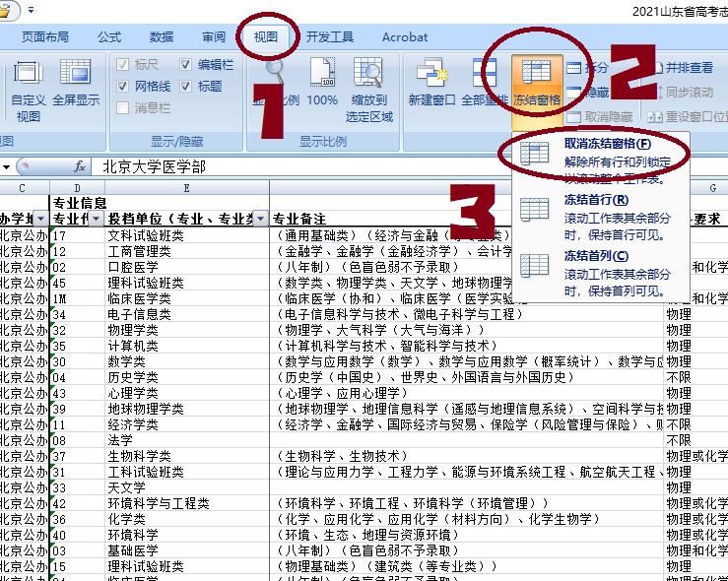Click cell 地球物理学类
Viewport: 728px width, 581px height.
(x=187, y=410)
